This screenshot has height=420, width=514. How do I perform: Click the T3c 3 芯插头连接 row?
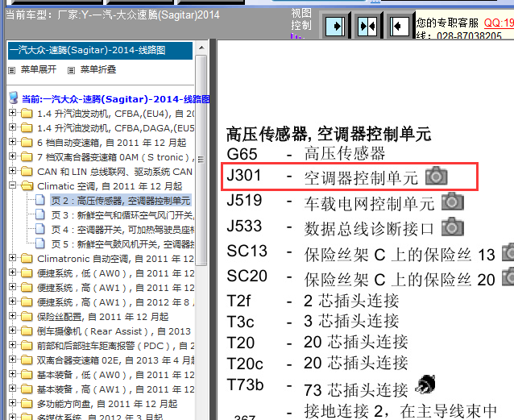313,321
